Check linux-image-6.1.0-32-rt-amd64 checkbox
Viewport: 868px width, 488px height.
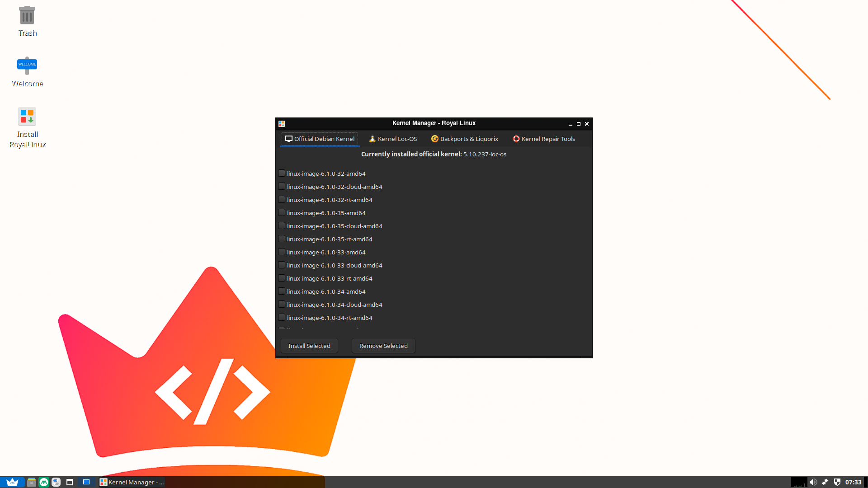[282, 199]
